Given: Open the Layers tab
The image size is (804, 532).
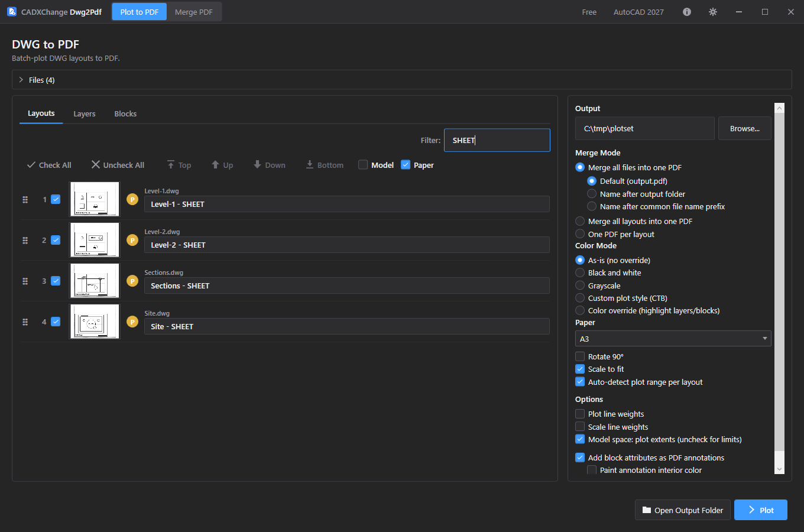Looking at the screenshot, I should 85,113.
